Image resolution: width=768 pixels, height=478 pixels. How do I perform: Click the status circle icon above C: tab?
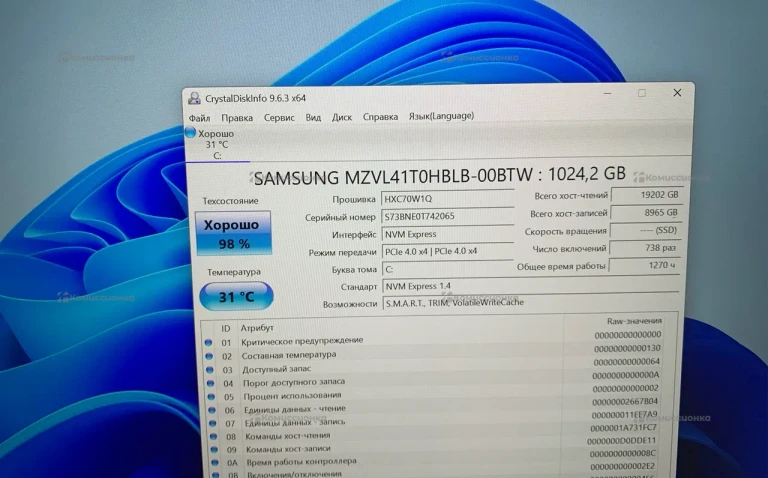click(191, 132)
